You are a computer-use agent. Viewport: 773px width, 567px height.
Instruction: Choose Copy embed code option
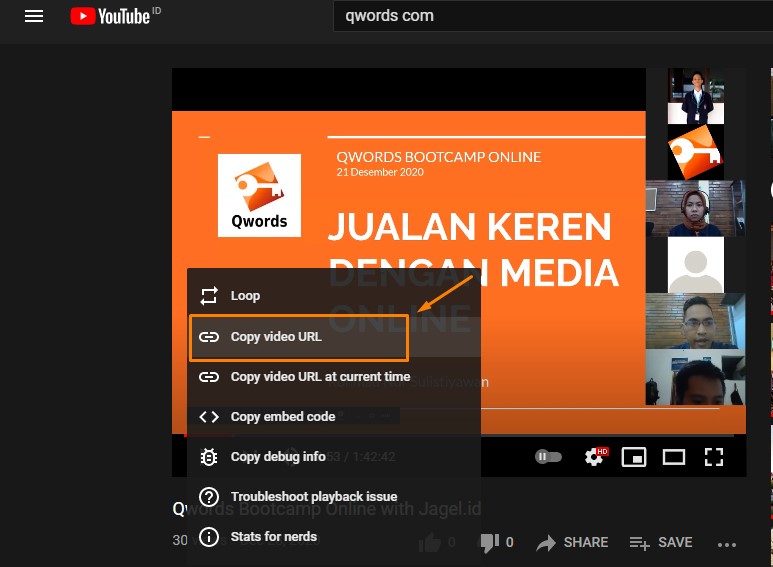(x=334, y=417)
